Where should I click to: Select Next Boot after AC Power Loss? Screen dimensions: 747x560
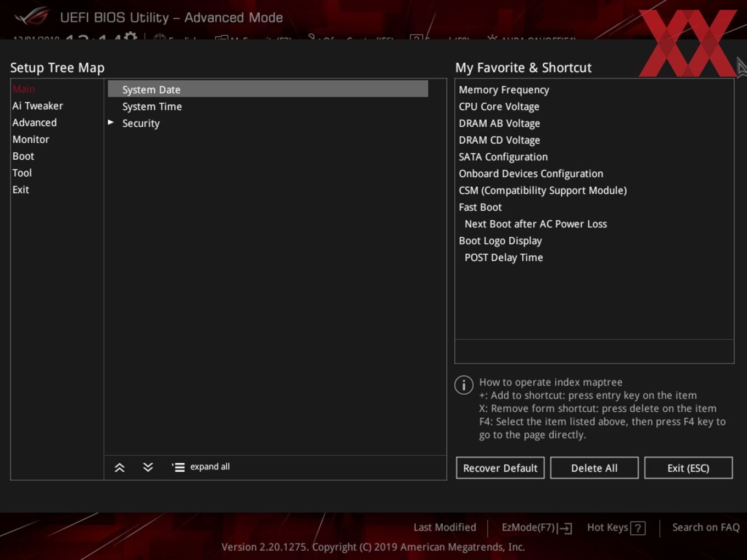pos(536,224)
